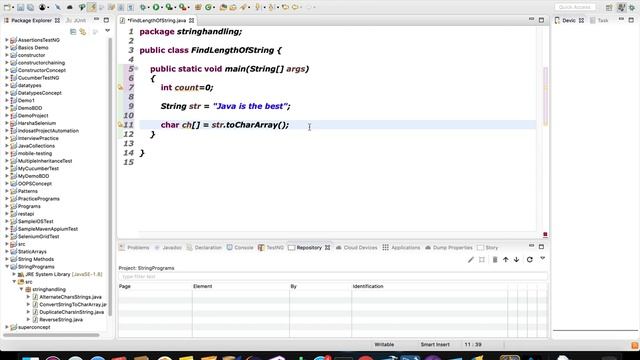Open the Cloud Devices tab
This screenshot has width=640, height=360.
tap(356, 247)
